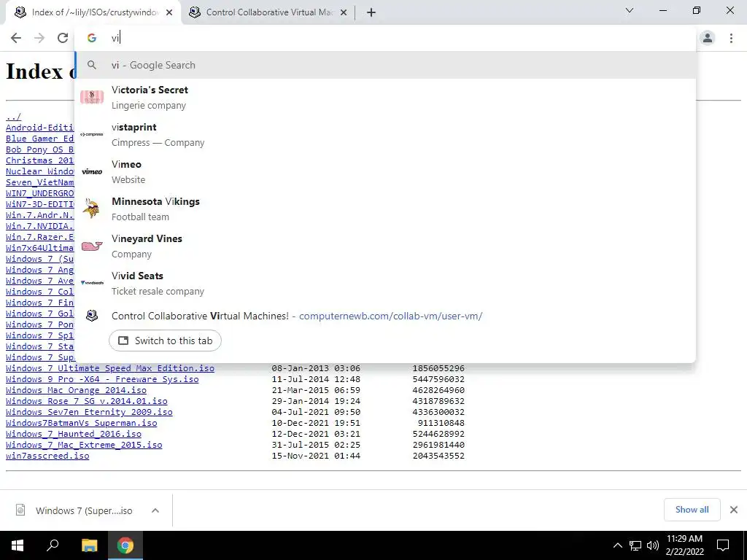Viewport: 747px width, 560px height.
Task: Download Windows Rose 7 SG v.2014.01.iso
Action: click(87, 401)
